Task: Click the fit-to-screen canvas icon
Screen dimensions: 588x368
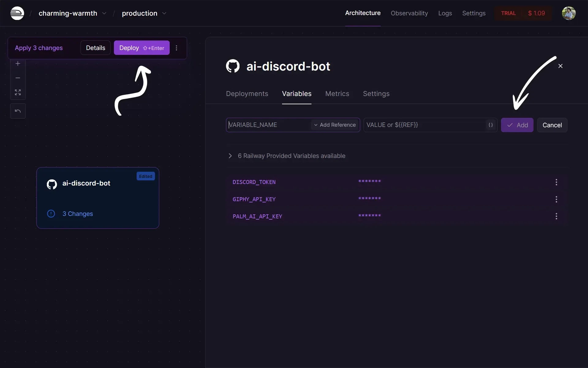Action: [18, 92]
